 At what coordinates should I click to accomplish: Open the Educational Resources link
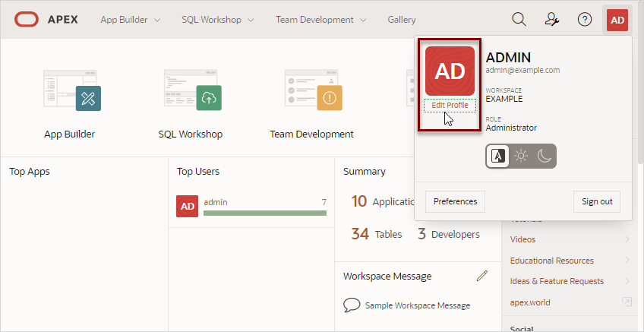point(551,261)
